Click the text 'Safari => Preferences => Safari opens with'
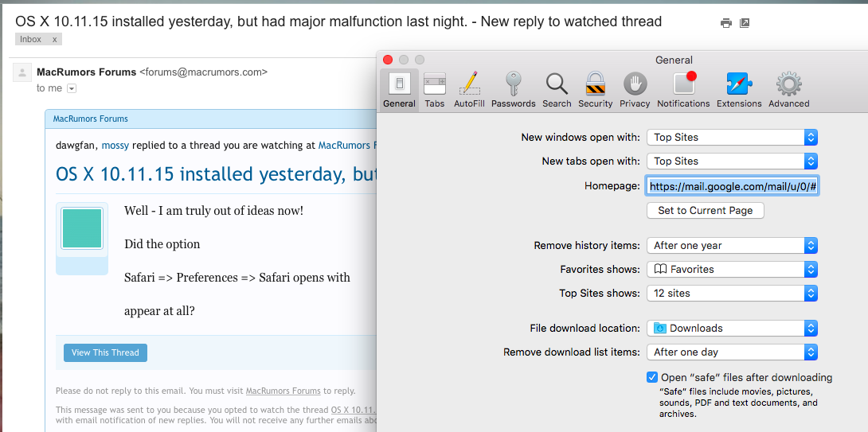 (x=237, y=277)
